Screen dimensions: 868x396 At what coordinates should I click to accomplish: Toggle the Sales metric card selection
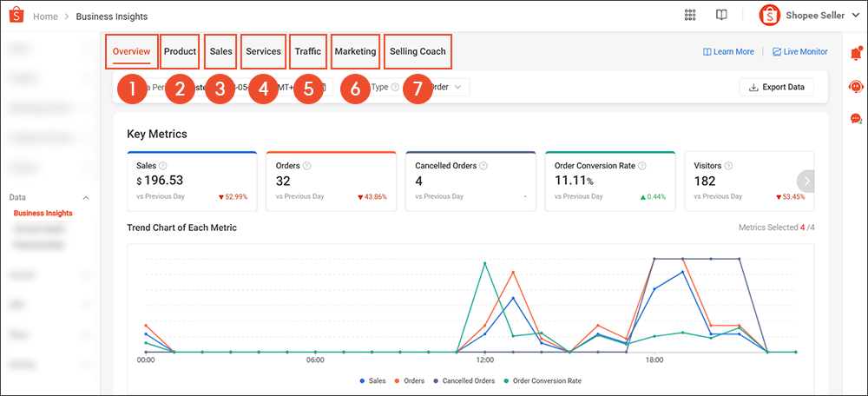click(x=192, y=181)
